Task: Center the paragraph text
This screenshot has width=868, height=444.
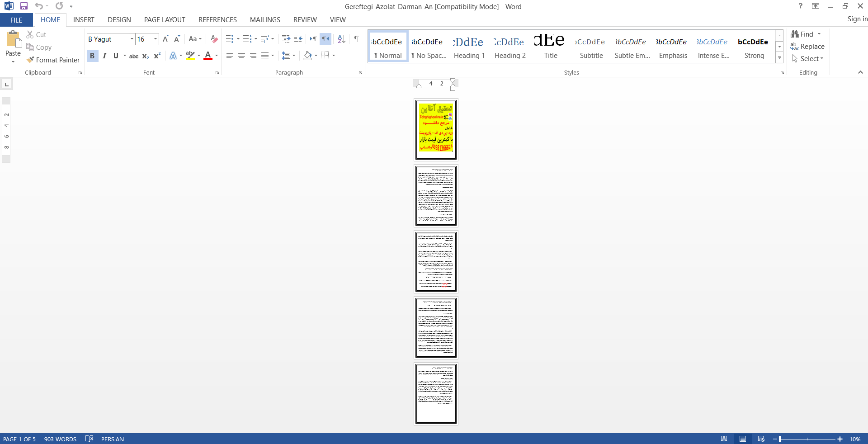Action: pos(241,56)
